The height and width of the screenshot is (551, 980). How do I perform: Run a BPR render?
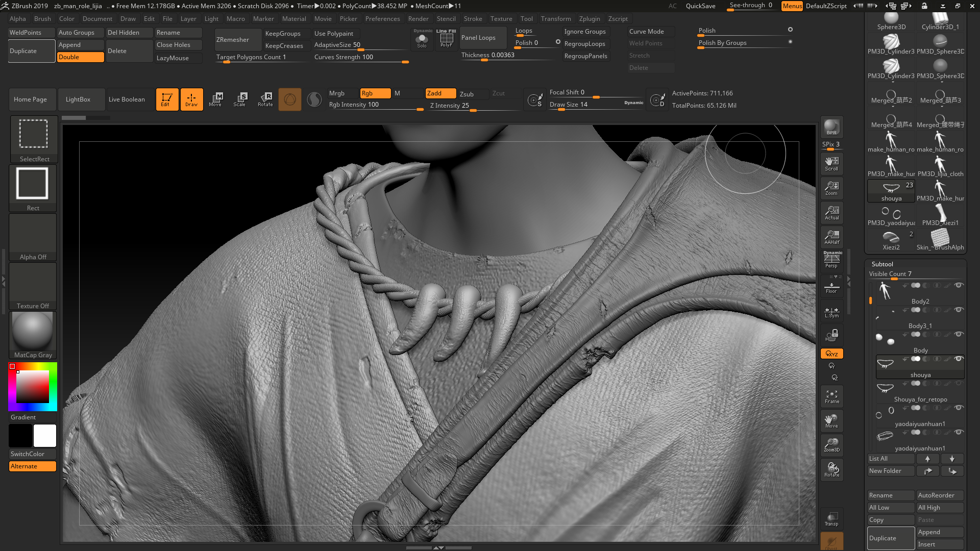point(831,127)
